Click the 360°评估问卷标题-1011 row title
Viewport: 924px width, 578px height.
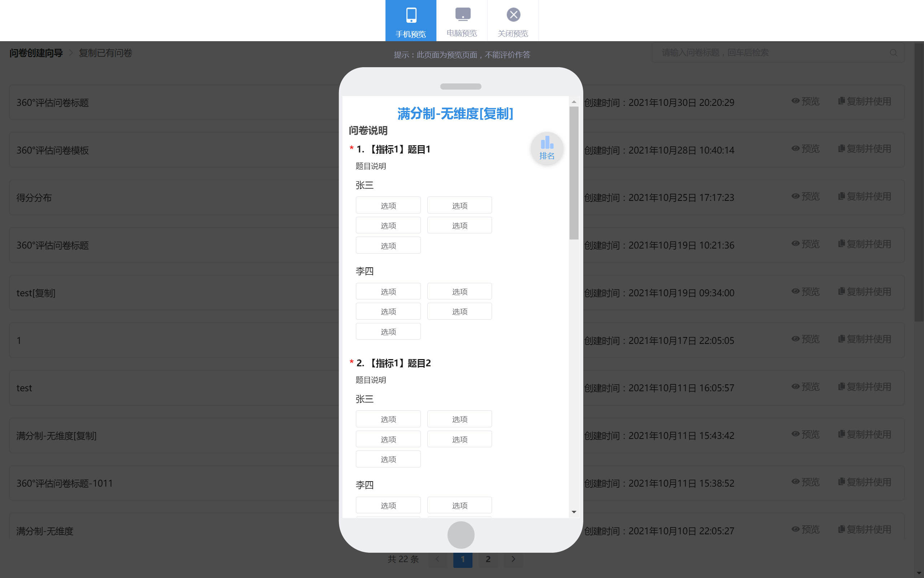click(65, 484)
